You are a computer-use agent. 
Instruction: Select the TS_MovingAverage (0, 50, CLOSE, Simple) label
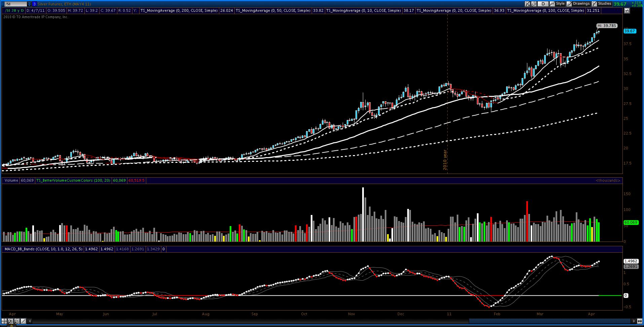pyautogui.click(x=273, y=11)
